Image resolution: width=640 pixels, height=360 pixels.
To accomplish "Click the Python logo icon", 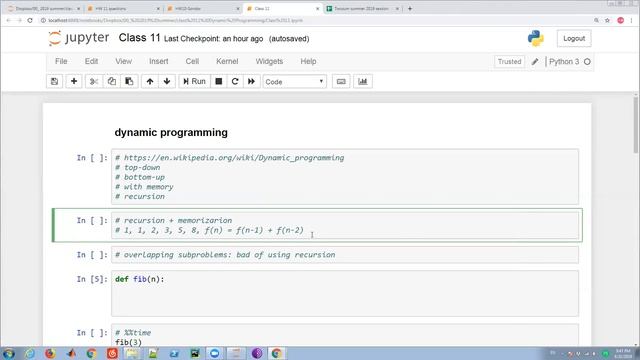I will pos(536,38).
